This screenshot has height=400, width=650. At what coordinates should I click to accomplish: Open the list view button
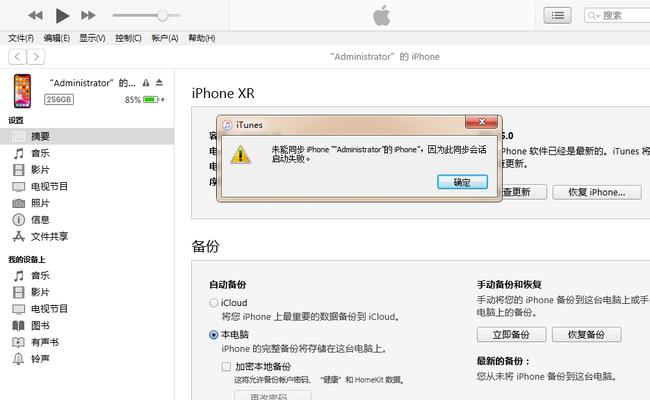557,16
